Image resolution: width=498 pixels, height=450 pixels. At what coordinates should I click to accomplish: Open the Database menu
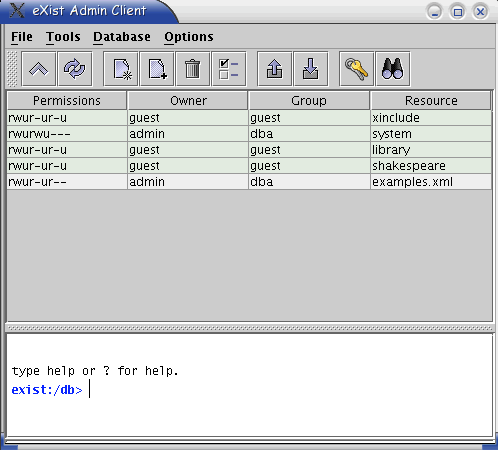point(122,37)
